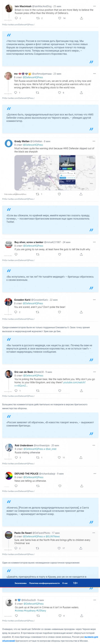100x644 pixels.
Task: Reply to the softmodyemaaa tweet
Action: coord(16,93)
